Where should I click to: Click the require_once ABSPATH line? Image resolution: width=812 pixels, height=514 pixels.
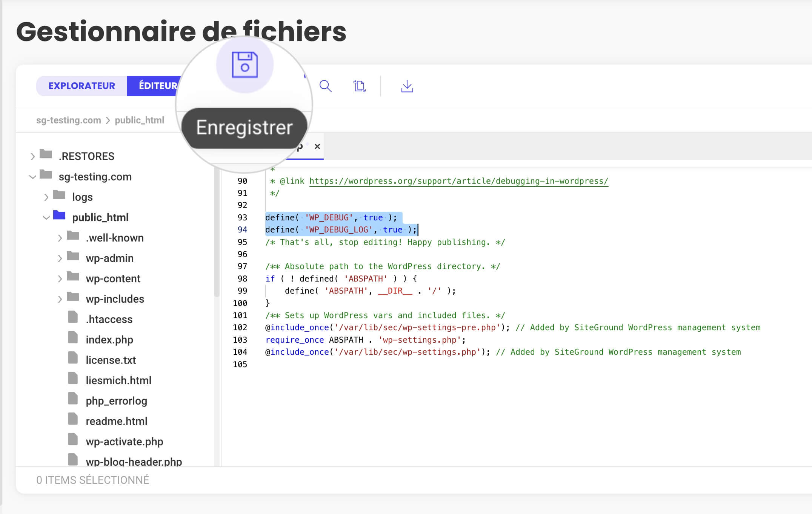click(365, 340)
